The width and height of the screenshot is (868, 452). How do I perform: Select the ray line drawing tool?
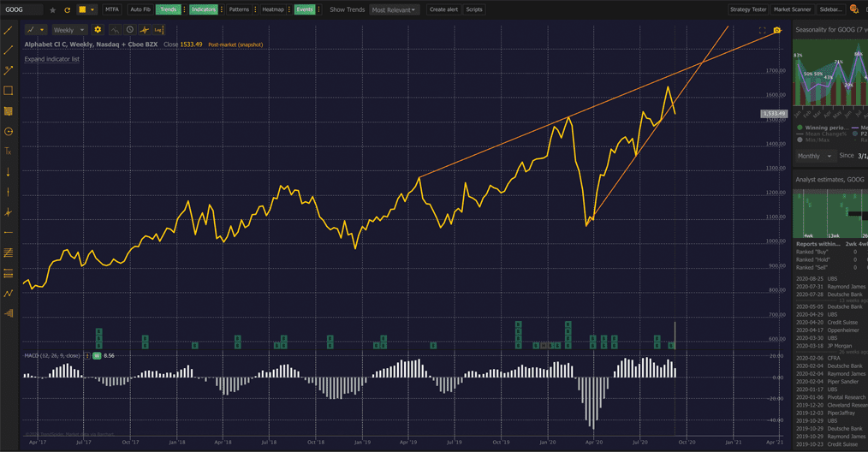click(x=8, y=50)
